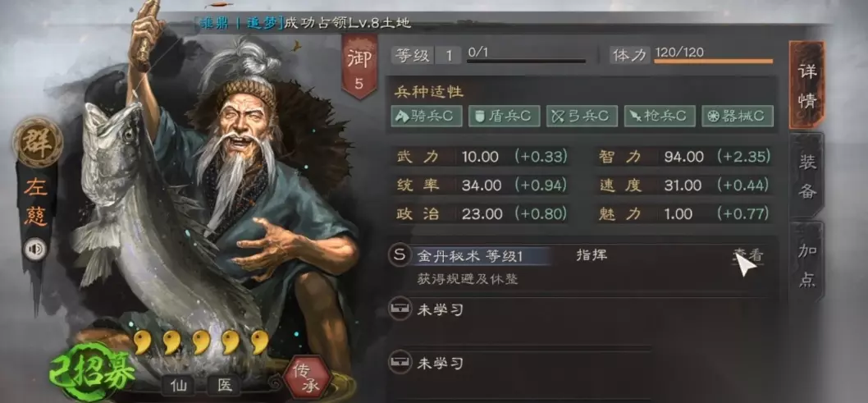The height and width of the screenshot is (403, 868).
Task: Select the 盾兵C shield troop icon
Action: pyautogui.click(x=505, y=116)
